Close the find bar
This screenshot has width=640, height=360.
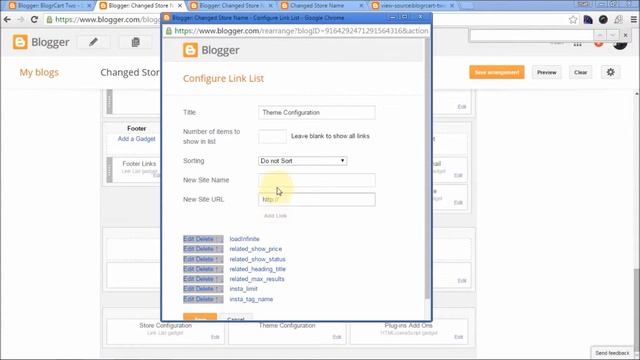tap(625, 35)
